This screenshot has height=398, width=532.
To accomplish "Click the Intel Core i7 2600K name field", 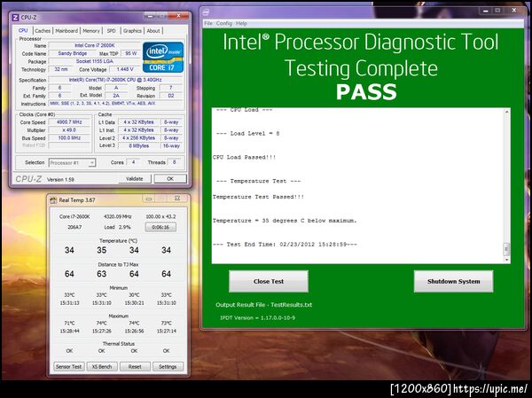I will [x=95, y=45].
